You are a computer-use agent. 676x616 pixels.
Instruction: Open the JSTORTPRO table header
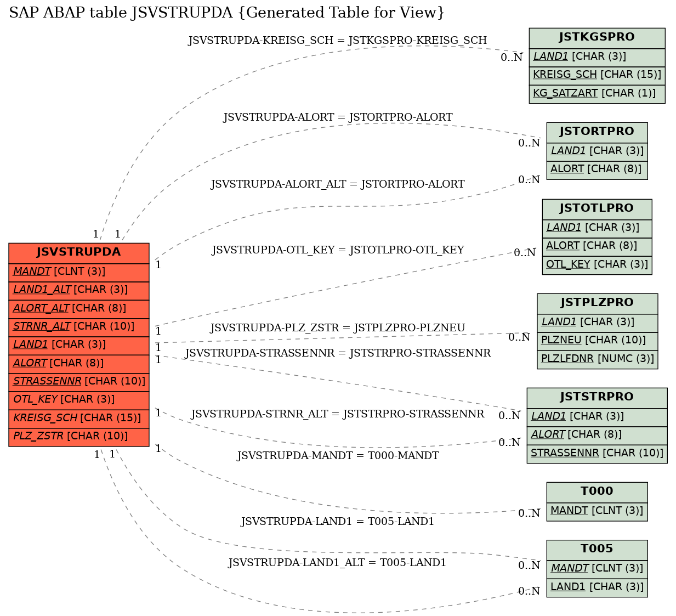click(x=597, y=132)
